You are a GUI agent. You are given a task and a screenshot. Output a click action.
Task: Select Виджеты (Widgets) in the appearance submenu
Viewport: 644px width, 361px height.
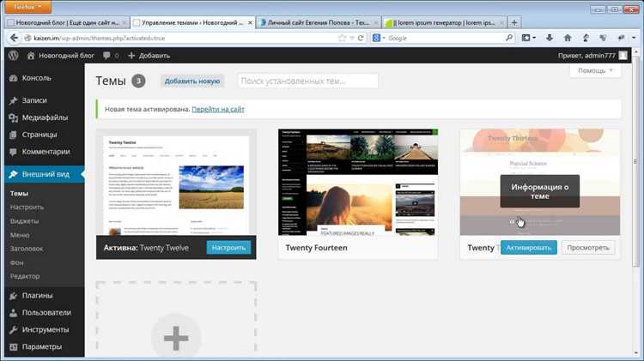25,220
